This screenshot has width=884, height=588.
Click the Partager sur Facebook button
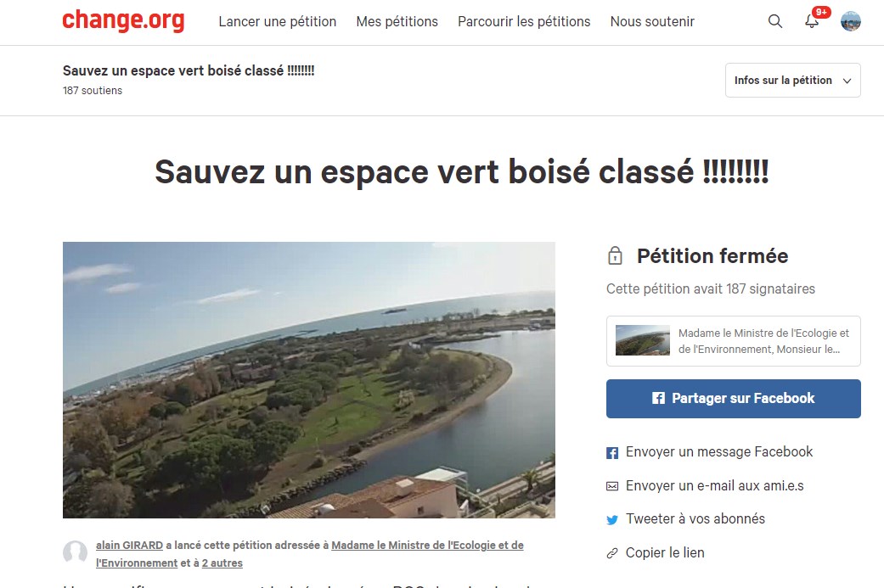pos(734,399)
